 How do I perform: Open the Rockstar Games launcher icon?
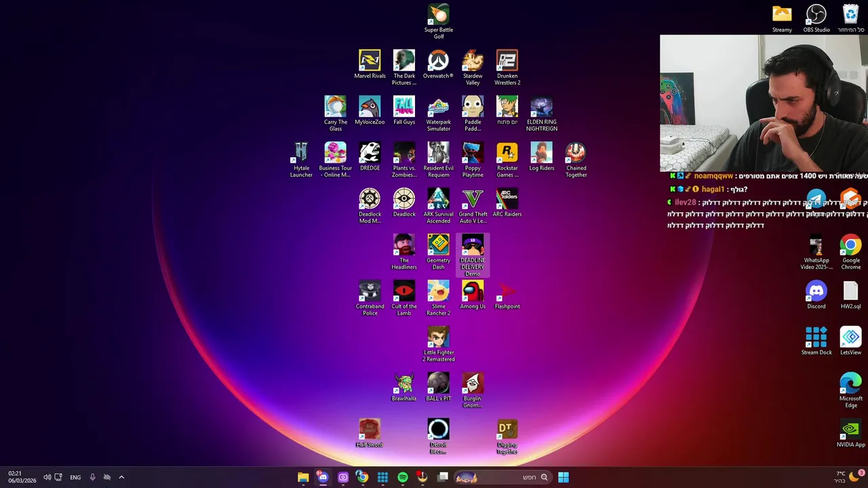(x=507, y=160)
